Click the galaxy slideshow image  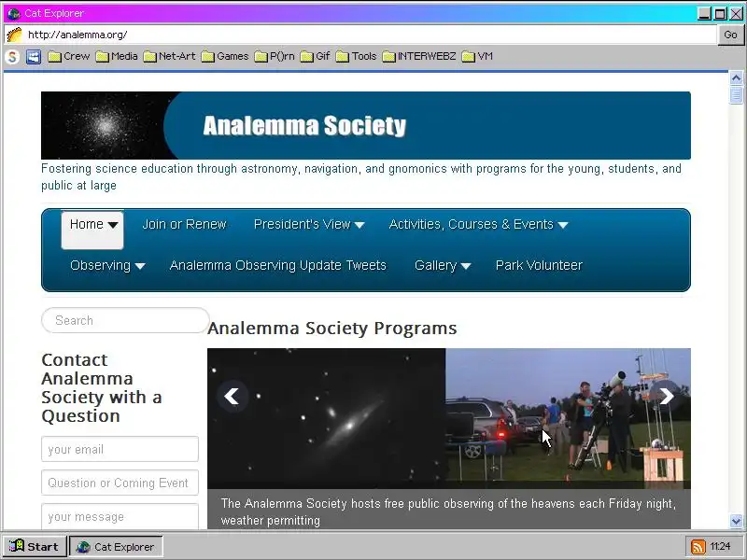326,418
